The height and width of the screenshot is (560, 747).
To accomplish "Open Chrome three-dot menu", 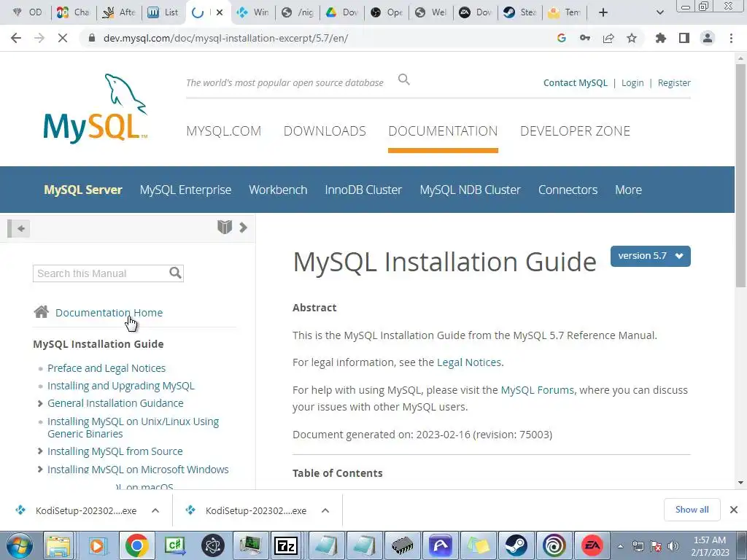I will tap(731, 38).
